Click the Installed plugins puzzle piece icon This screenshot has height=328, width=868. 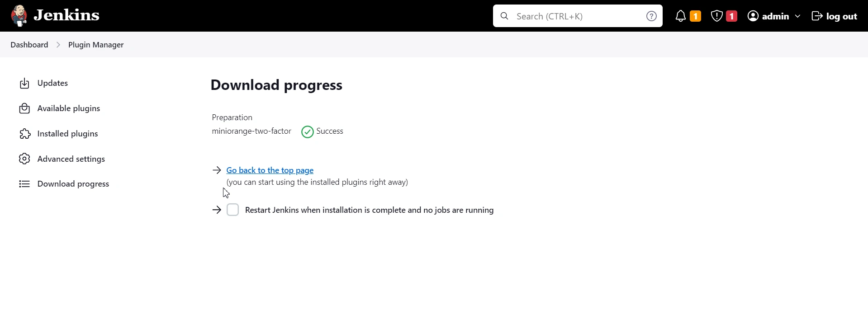tap(24, 134)
